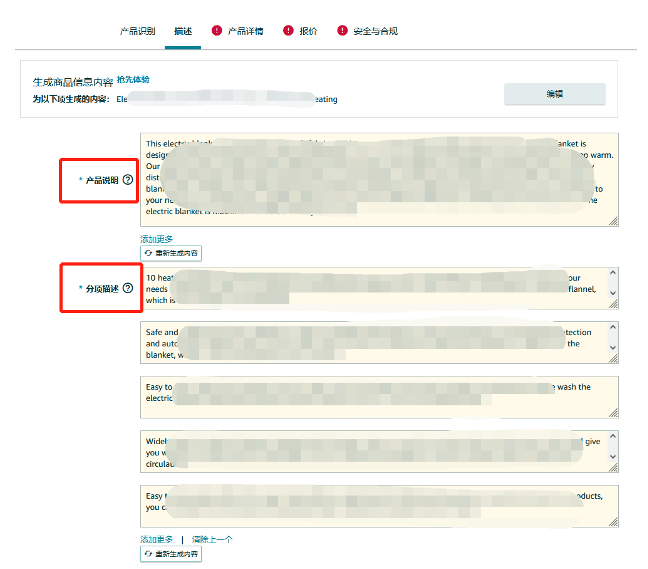Screen dimensions: 648x569
Task: Open the 产品详情 tab
Action: (x=245, y=31)
